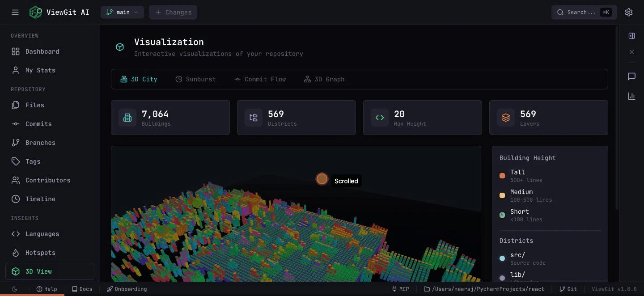Click the ViewGit AI logo icon
This screenshot has width=644, height=296.
pyautogui.click(x=36, y=12)
